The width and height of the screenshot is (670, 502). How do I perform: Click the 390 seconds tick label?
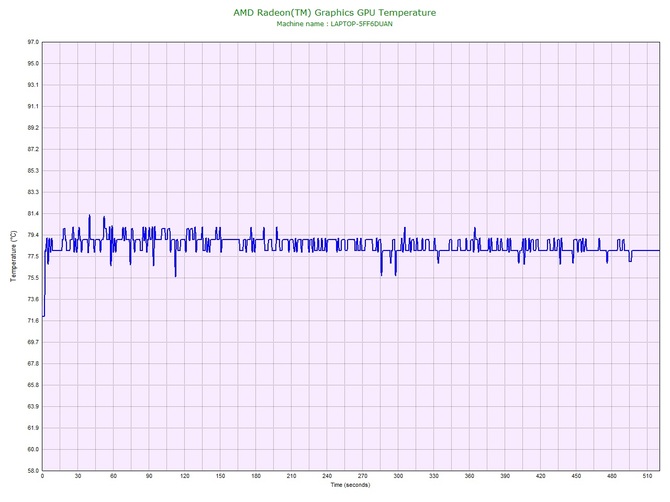click(505, 477)
